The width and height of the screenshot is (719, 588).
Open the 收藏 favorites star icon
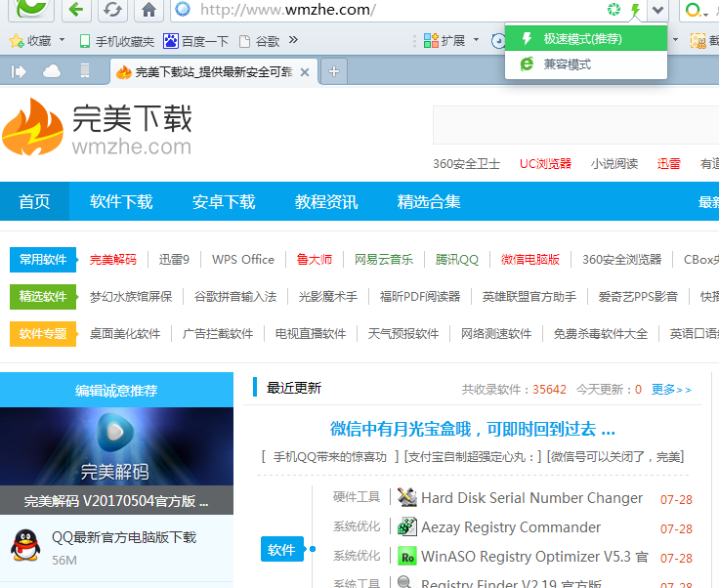click(x=17, y=41)
